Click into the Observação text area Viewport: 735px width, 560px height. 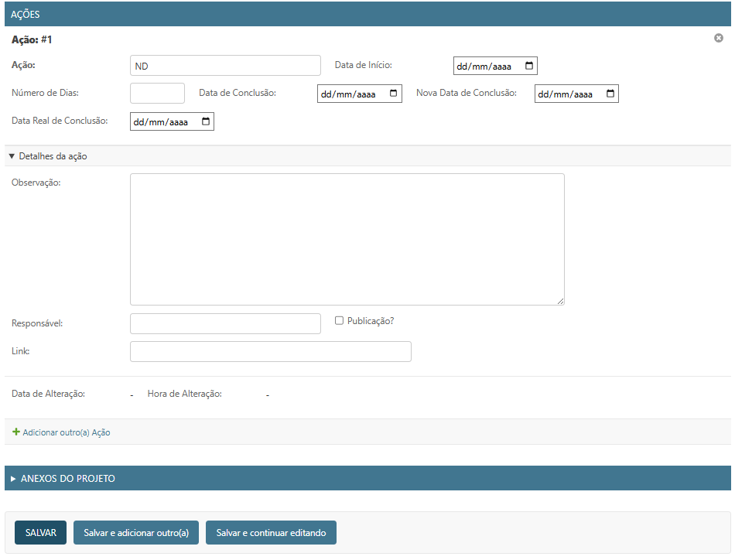(347, 240)
